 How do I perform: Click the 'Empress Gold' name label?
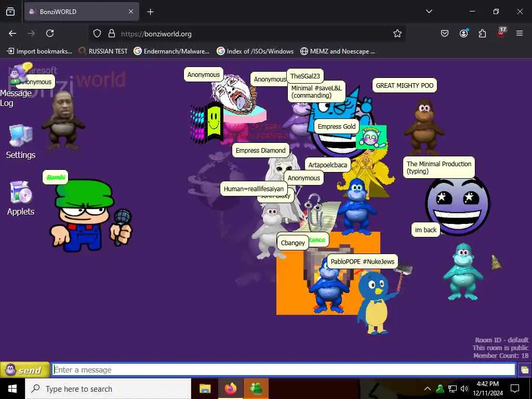[x=337, y=127]
